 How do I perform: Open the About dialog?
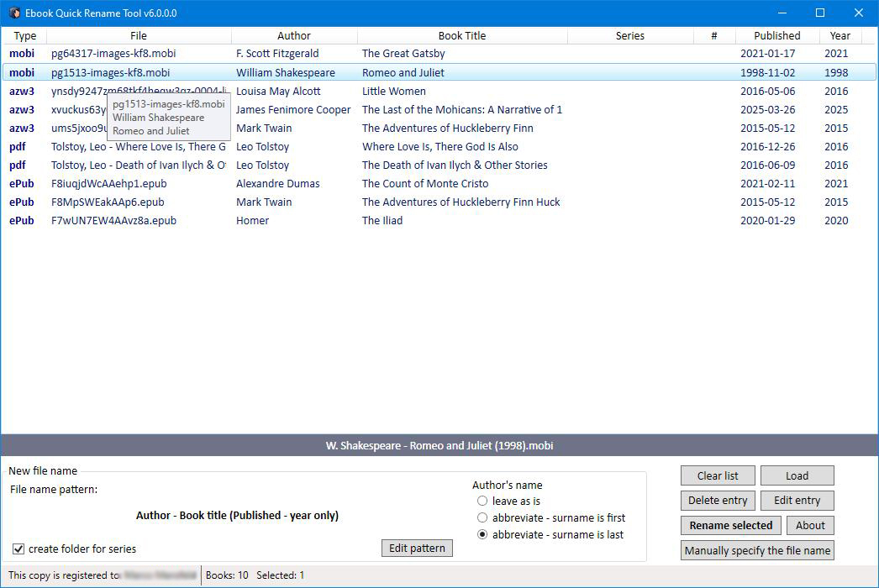pos(810,525)
